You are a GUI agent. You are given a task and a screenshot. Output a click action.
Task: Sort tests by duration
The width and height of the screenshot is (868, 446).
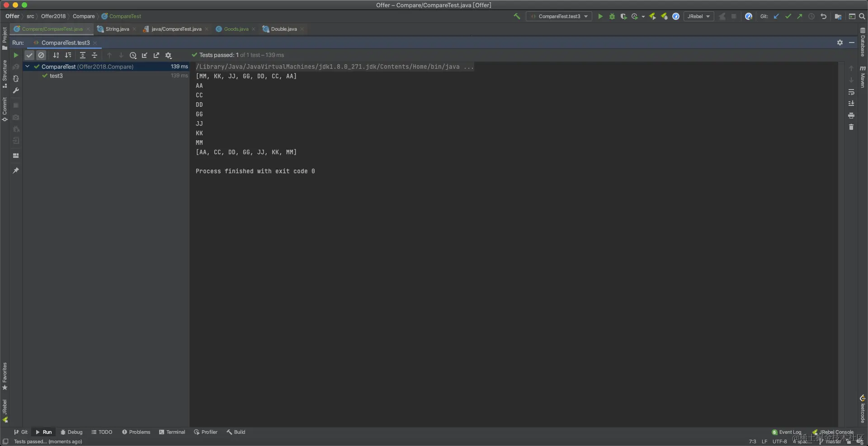(68, 55)
